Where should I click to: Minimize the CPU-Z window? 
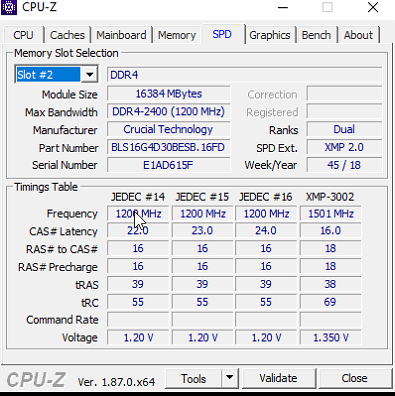[x=283, y=7]
